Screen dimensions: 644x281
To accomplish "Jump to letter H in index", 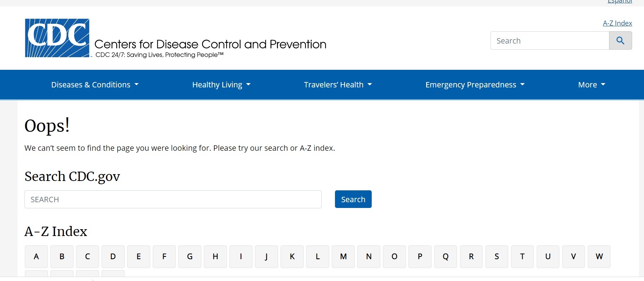I will pyautogui.click(x=215, y=257).
